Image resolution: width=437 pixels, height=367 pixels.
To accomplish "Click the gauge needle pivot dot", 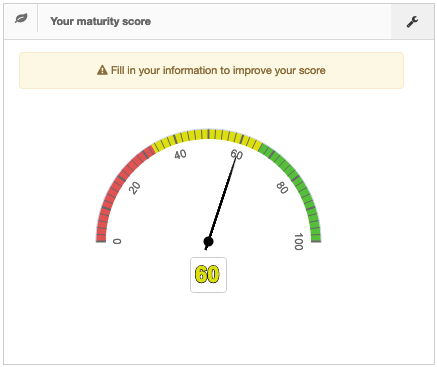I will [x=208, y=241].
